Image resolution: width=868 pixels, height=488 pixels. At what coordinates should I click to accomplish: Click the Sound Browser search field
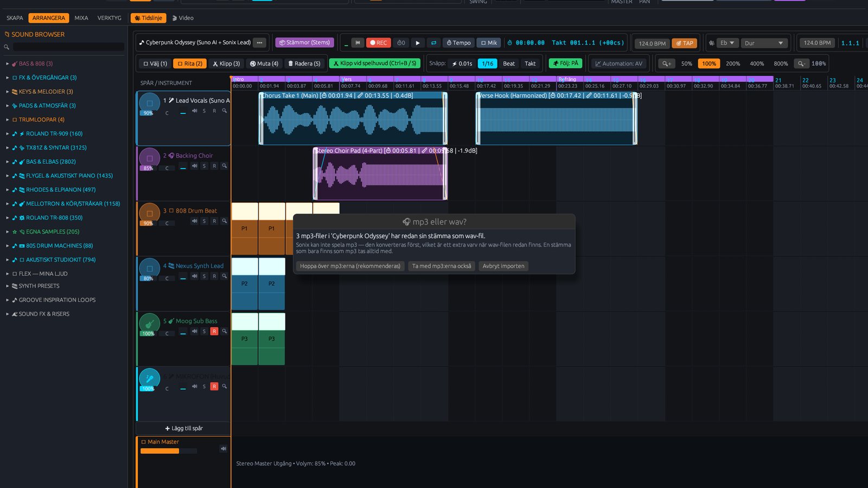(x=69, y=47)
